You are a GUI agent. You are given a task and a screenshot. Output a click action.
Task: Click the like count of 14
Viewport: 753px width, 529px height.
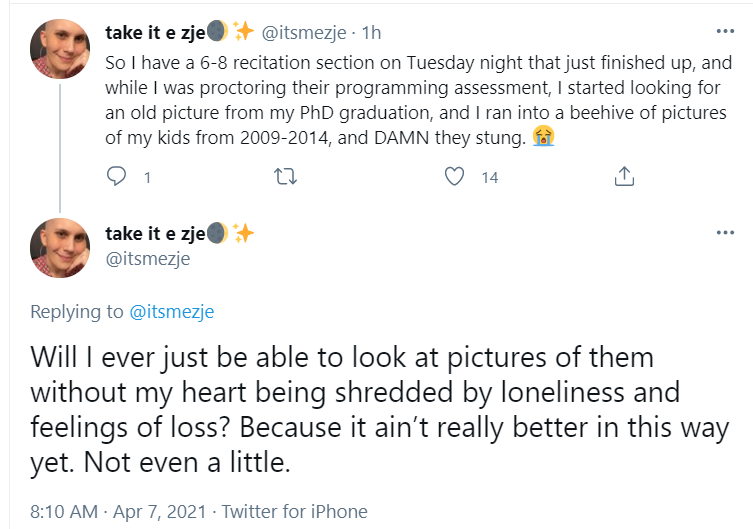[490, 178]
